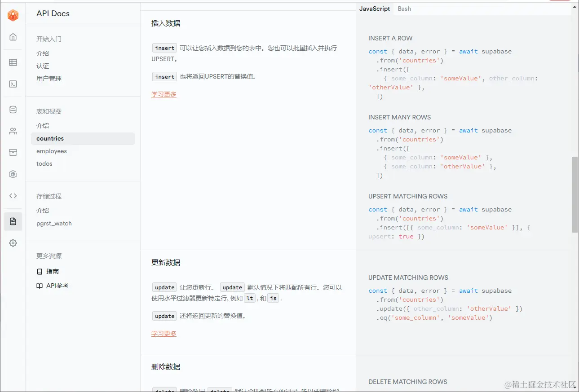Open the Authentication users icon
The image size is (579, 392).
coord(13,131)
